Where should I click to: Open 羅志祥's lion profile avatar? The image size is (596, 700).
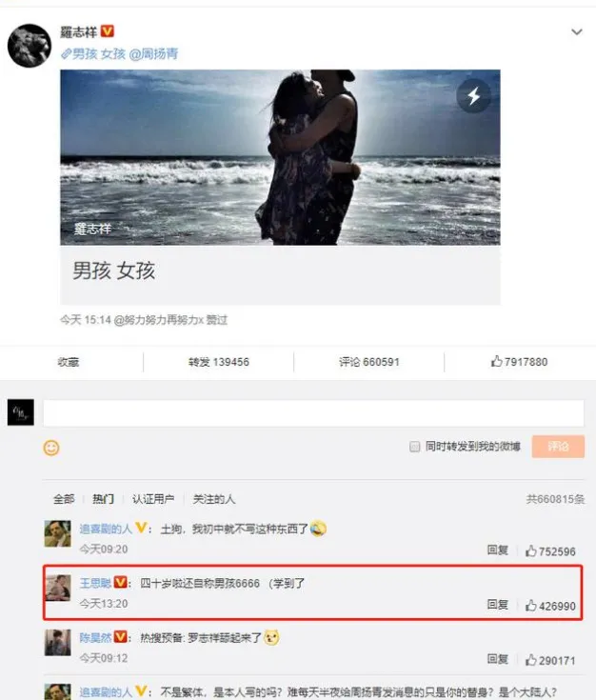(30, 46)
